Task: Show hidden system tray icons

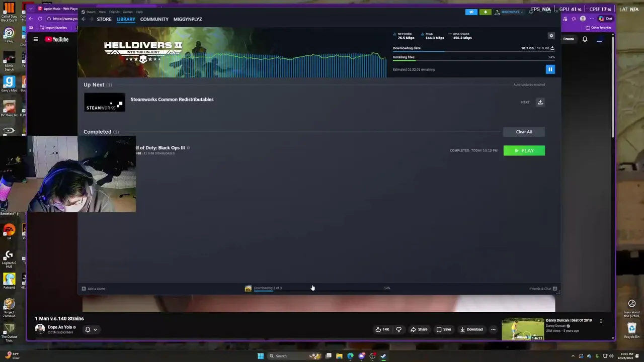Action: tap(573, 356)
